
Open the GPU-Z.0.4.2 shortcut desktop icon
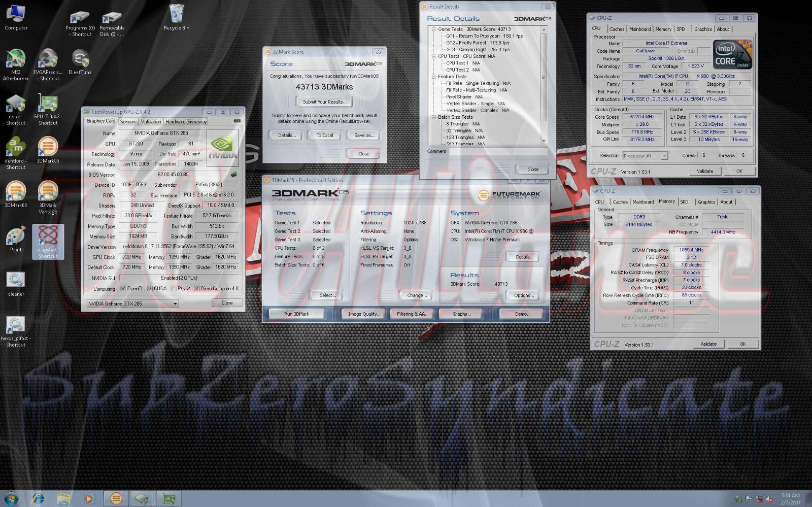tap(48, 110)
